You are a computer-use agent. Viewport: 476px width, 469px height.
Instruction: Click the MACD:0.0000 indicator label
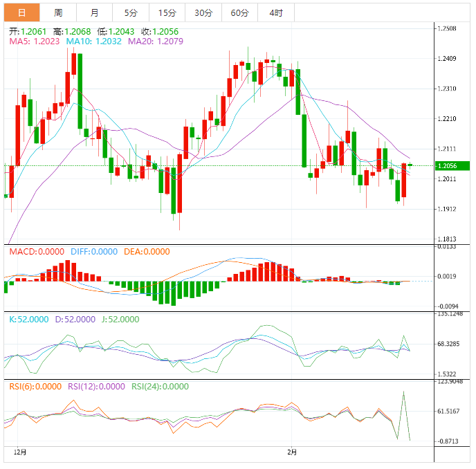37,252
